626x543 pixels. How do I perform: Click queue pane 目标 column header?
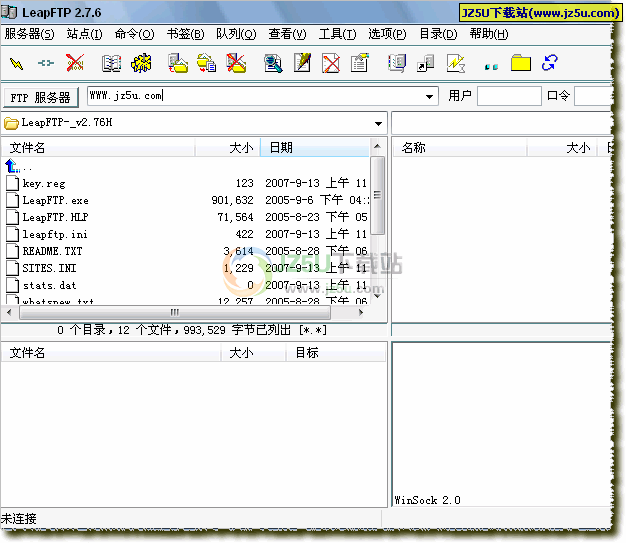pos(336,353)
